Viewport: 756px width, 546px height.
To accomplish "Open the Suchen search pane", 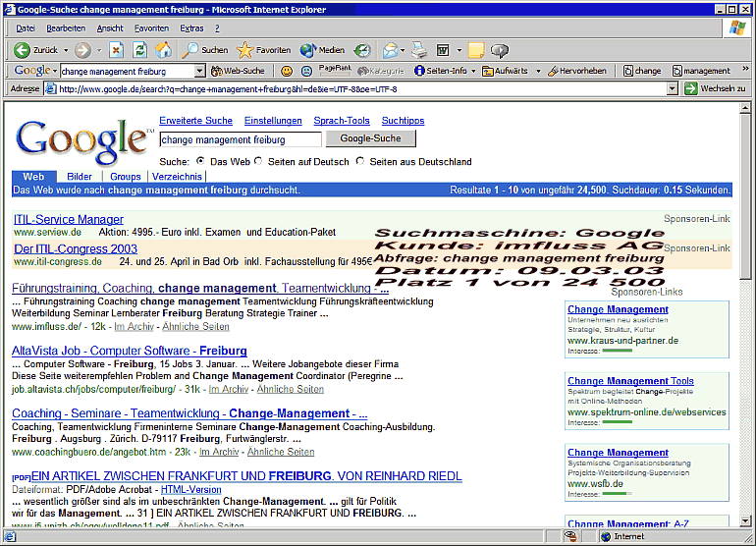I will pos(204,50).
